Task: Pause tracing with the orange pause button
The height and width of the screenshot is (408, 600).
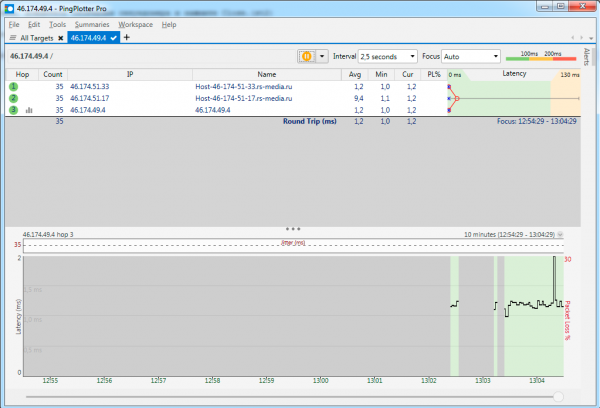Action: (307, 56)
